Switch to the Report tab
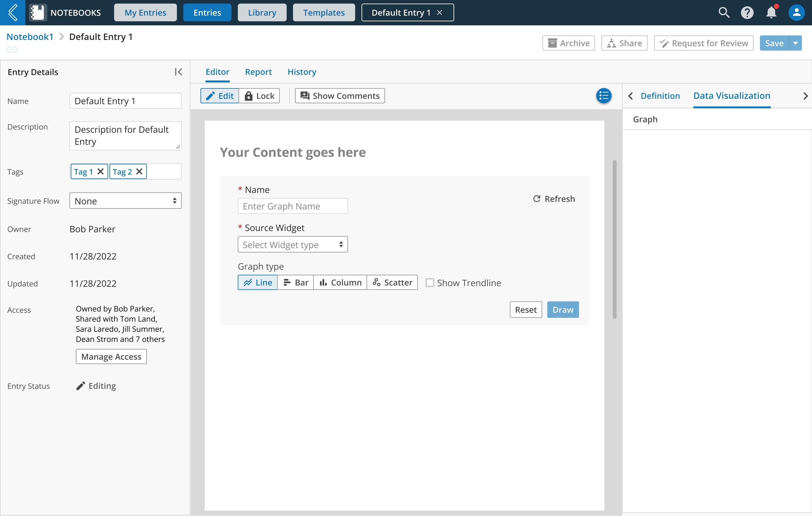812x516 pixels. click(x=258, y=72)
